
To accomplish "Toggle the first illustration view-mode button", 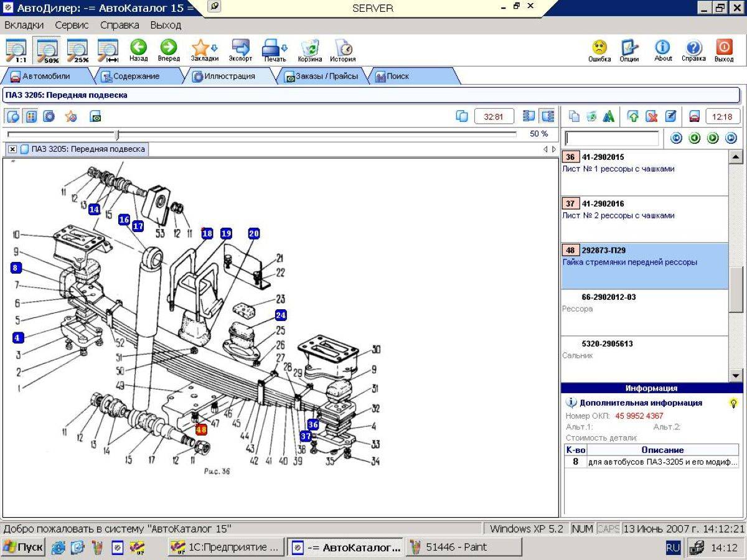I will tap(13, 116).
